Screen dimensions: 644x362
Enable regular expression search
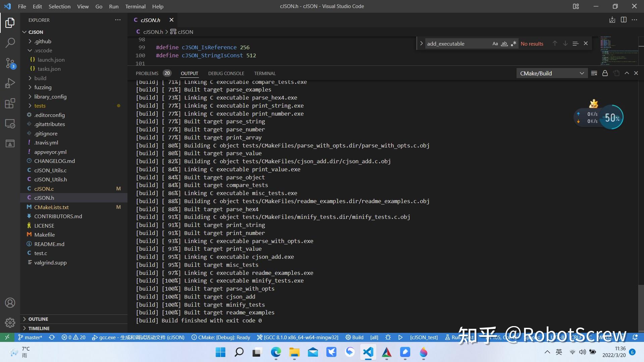click(x=513, y=44)
